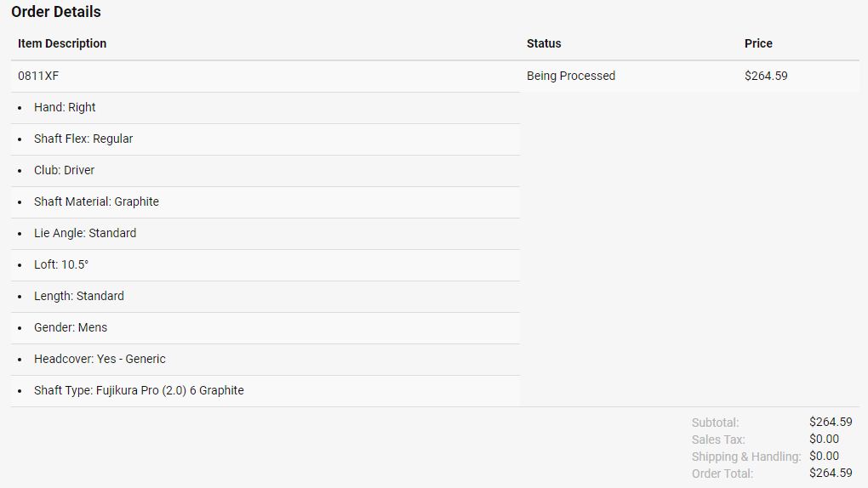Click the Club: Driver entry
The height and width of the screenshot is (488, 868).
click(64, 170)
